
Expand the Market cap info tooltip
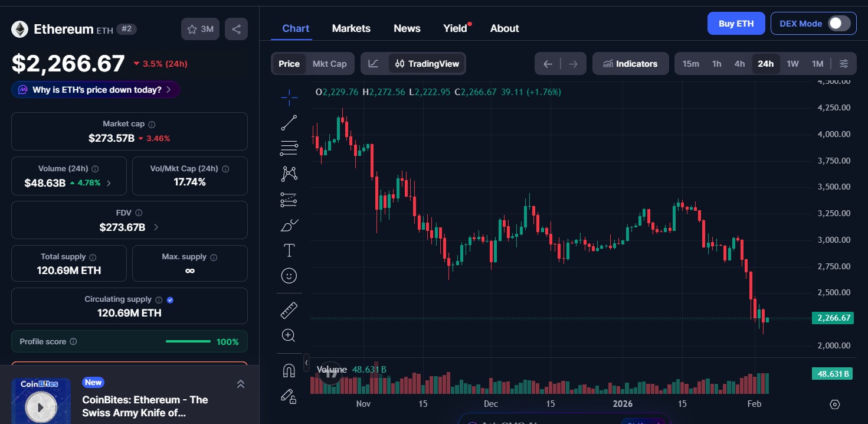[x=152, y=124]
